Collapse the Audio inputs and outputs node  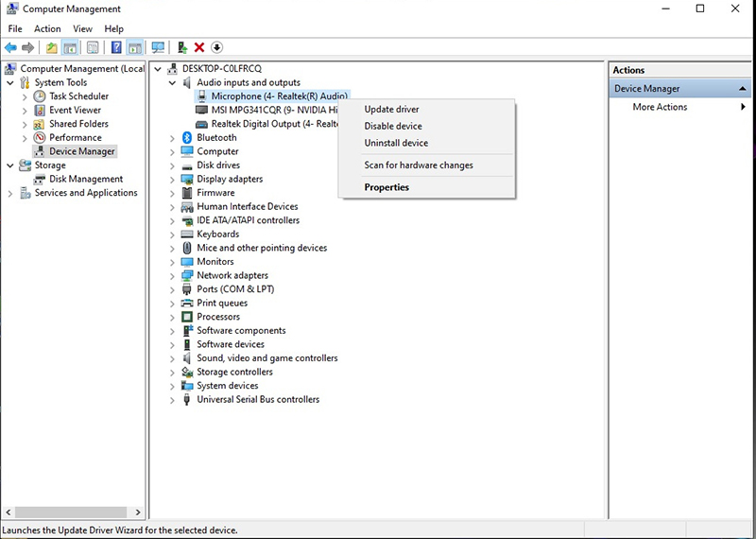click(x=172, y=83)
